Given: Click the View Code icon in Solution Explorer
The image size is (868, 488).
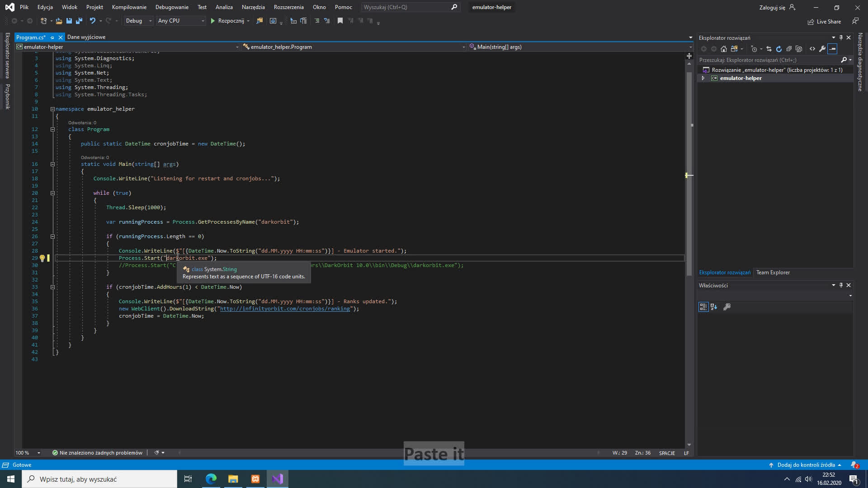Looking at the screenshot, I should coord(812,49).
